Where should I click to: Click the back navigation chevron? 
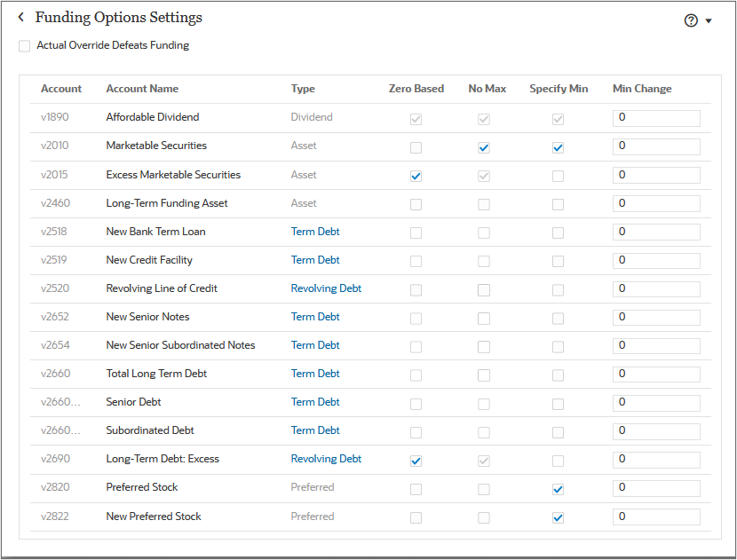tap(20, 17)
